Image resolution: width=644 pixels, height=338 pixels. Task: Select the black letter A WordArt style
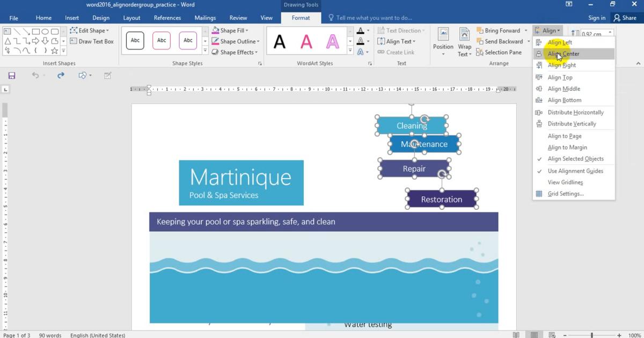(280, 41)
